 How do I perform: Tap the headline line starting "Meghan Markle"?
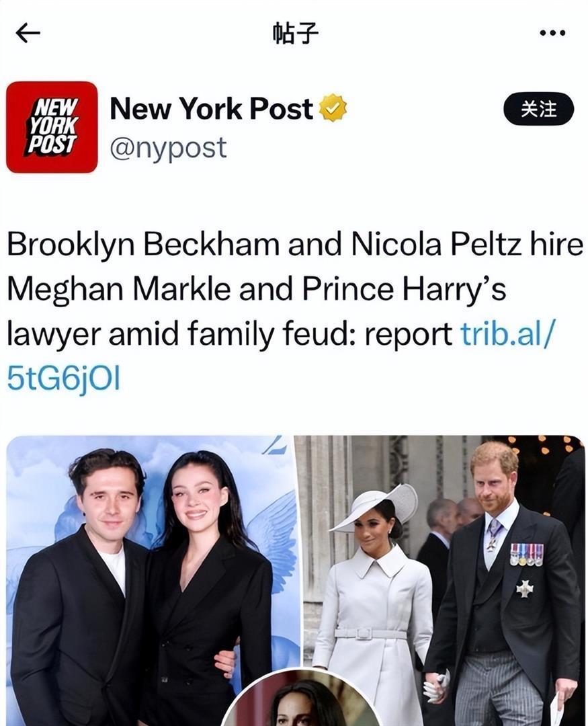tap(255, 290)
